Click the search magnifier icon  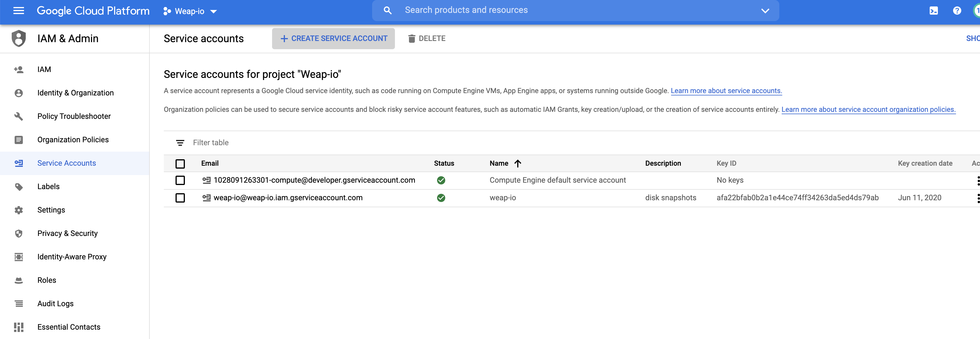click(x=387, y=11)
